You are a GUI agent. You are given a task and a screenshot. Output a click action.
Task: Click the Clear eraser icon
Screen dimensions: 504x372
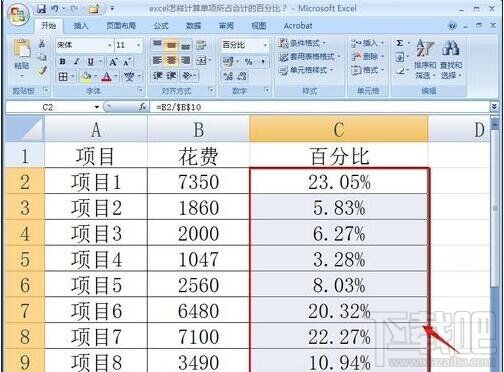click(x=399, y=70)
